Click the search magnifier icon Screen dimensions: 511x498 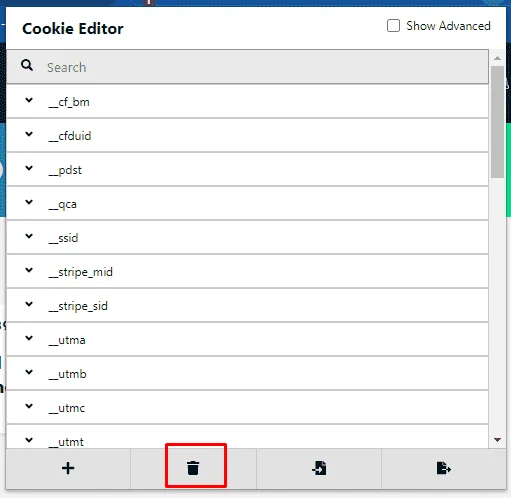coord(27,65)
